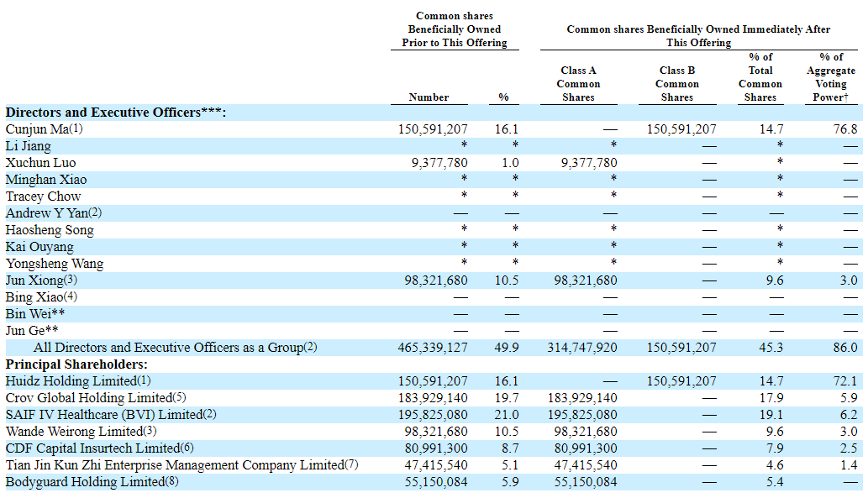Viewport: 868px width, 498px height.
Task: Click the name Xuchun Luo
Action: click(x=40, y=163)
